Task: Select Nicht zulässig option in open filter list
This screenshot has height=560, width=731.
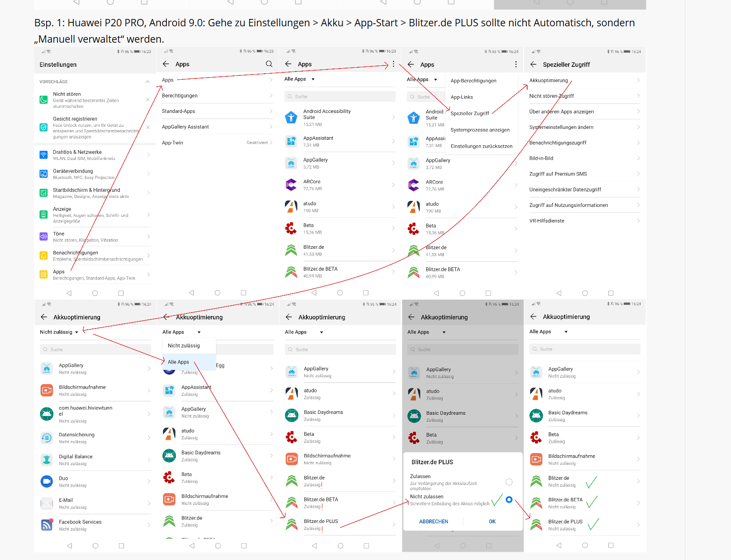Action: [189, 345]
